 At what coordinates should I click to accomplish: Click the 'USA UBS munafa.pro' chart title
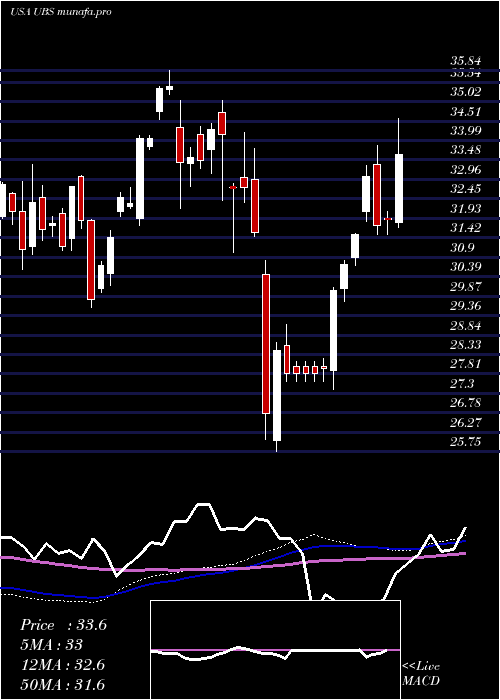(x=61, y=12)
